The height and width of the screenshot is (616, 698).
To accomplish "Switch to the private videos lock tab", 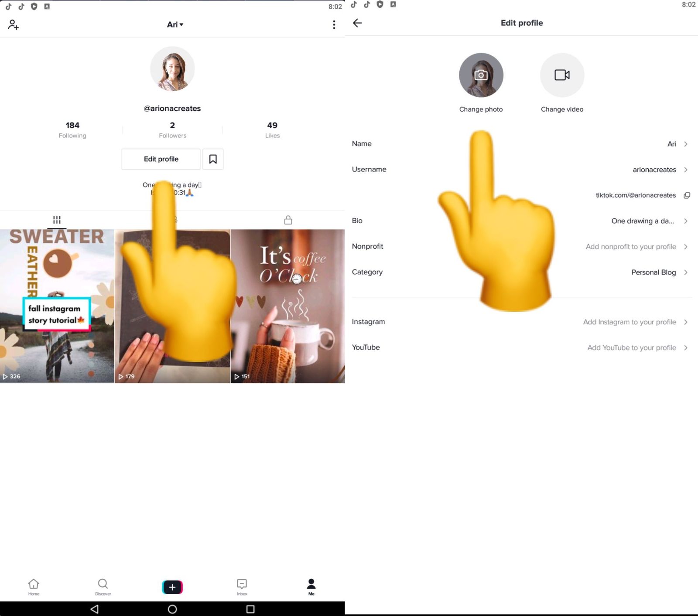I will click(x=288, y=220).
